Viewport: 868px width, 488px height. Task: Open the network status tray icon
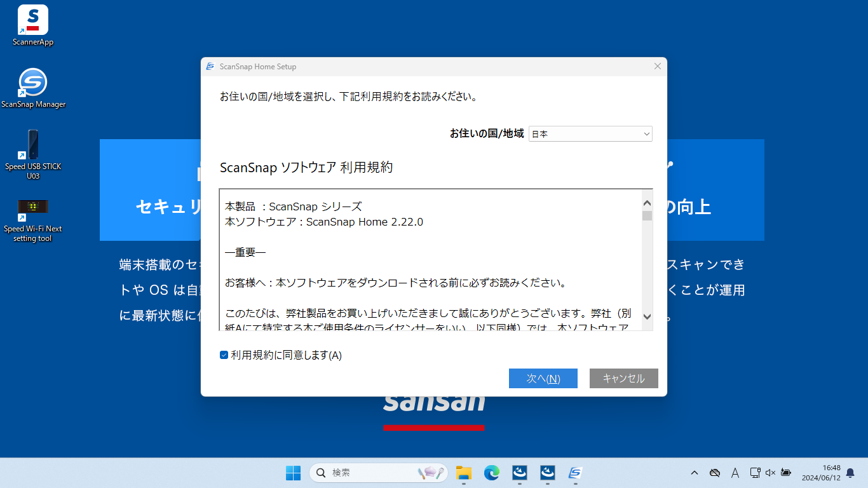755,473
